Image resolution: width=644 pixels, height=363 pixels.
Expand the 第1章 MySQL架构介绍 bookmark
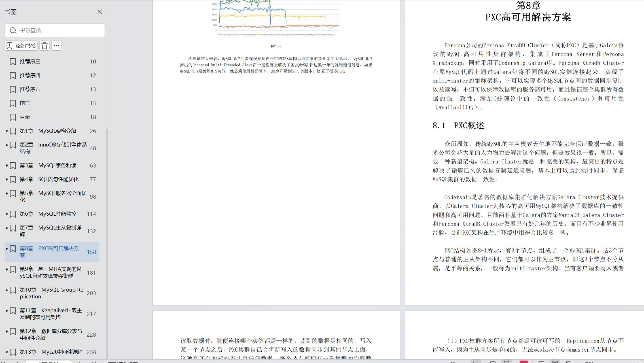(7, 131)
